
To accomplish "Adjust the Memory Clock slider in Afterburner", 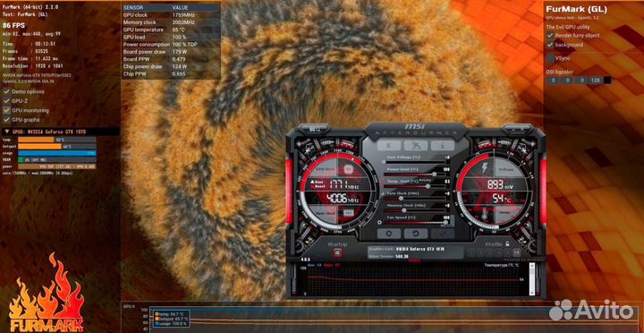I will click(x=415, y=210).
